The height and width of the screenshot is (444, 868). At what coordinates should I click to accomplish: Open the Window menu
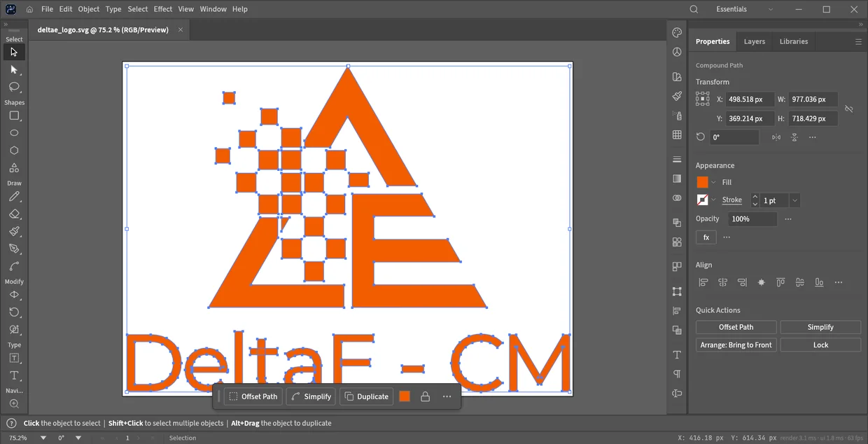click(x=213, y=9)
